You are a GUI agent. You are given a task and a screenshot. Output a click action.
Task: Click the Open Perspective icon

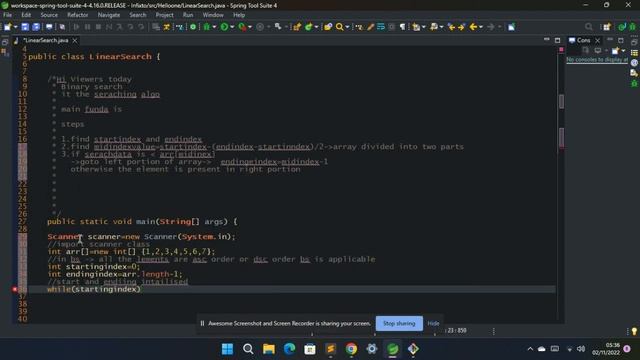(x=607, y=27)
